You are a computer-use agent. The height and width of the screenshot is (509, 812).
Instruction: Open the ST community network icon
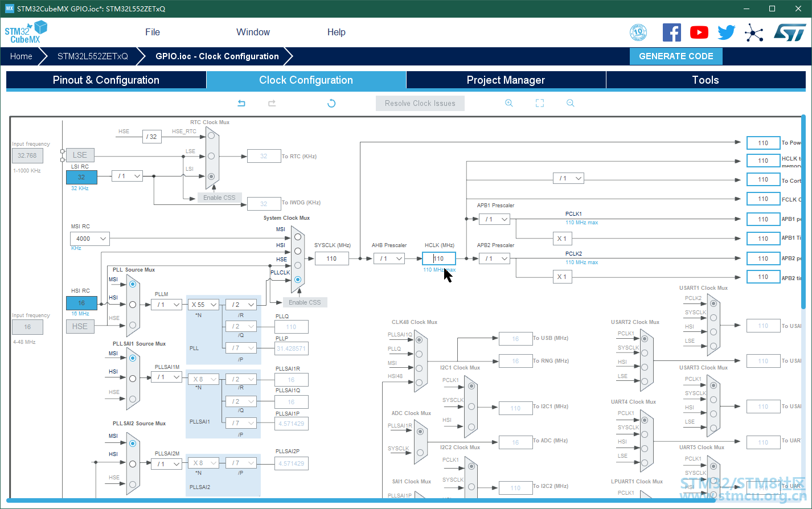(754, 32)
